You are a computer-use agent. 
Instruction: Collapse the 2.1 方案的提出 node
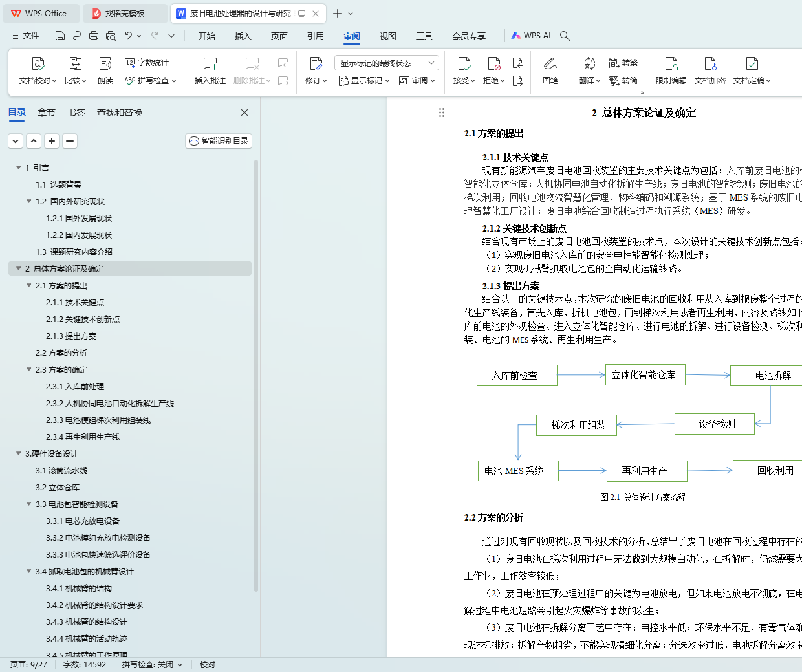[x=29, y=285]
